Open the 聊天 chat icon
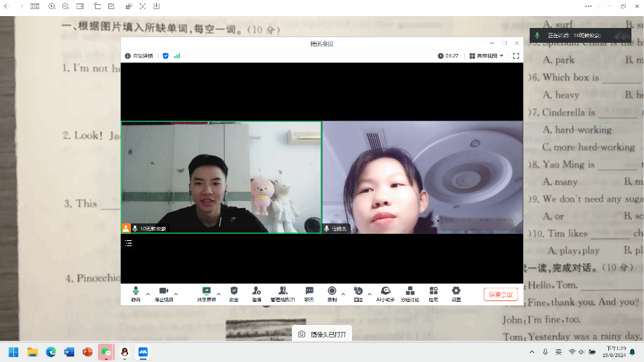644x362 pixels. tap(309, 293)
